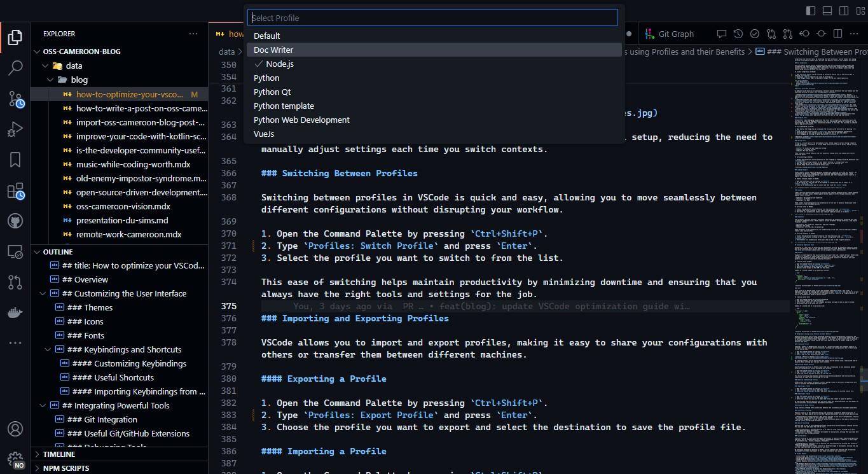This screenshot has width=868, height=474.
Task: Open the Remote Explorer view
Action: click(x=15, y=252)
